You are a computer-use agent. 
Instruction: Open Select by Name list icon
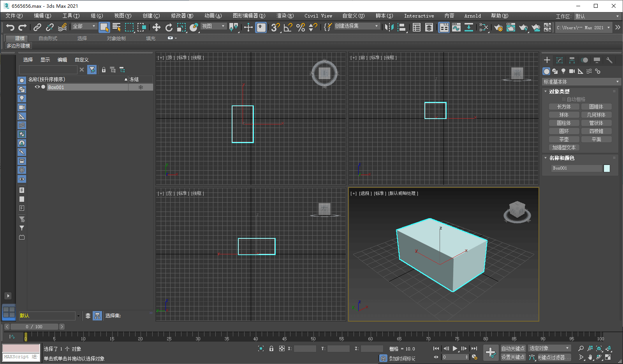(x=116, y=27)
